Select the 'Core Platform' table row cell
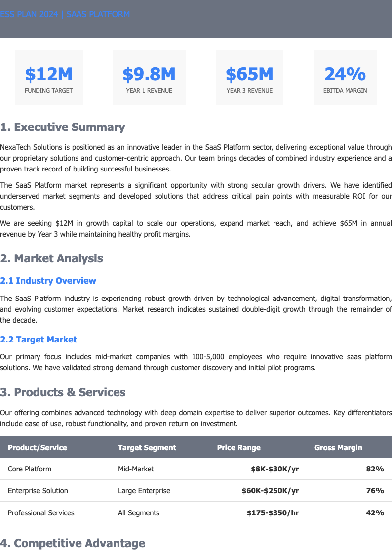 click(x=30, y=469)
